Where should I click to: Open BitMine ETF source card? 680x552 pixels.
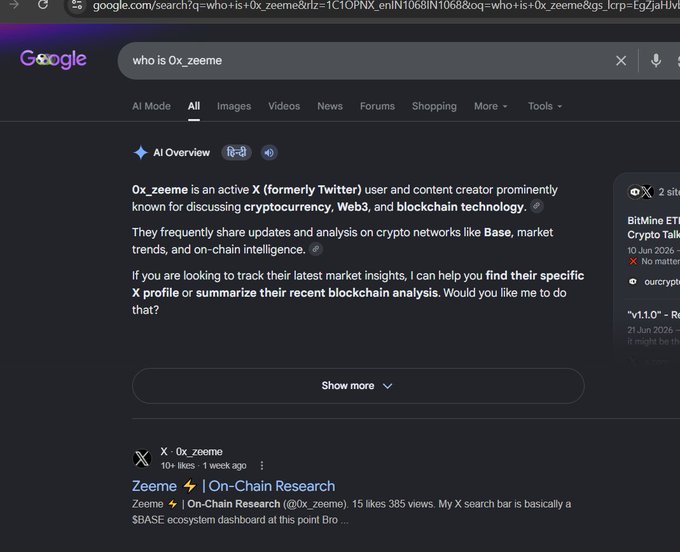coord(654,227)
